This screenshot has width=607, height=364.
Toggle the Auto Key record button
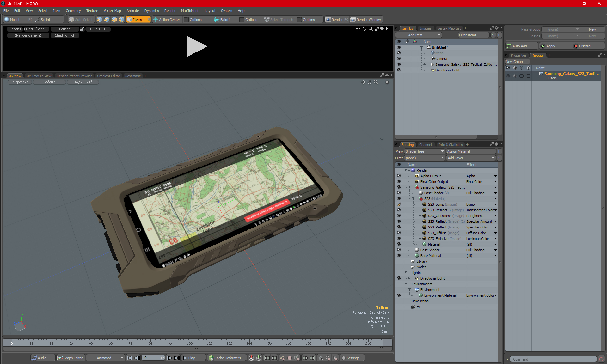coord(289,358)
